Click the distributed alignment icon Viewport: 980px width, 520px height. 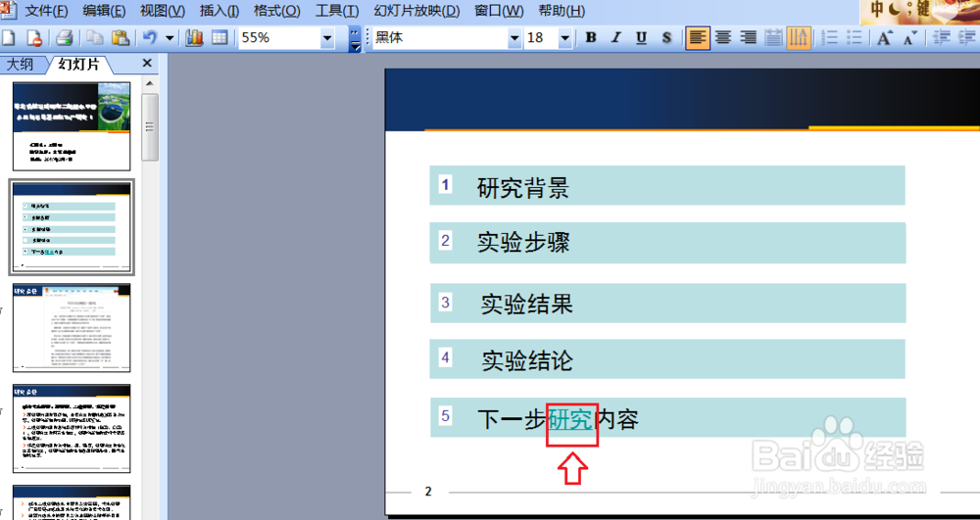(x=774, y=38)
